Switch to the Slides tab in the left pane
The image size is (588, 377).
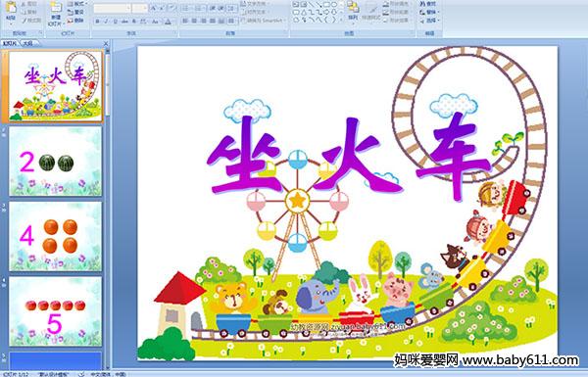coord(10,43)
